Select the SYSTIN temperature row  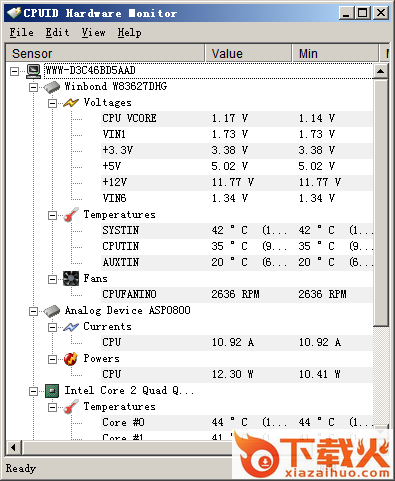tap(237, 230)
